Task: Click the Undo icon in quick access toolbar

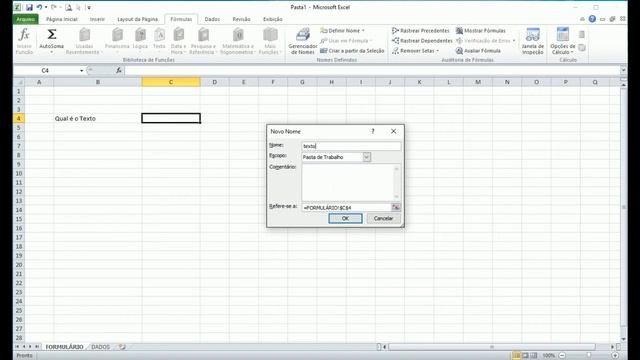Action: pos(39,7)
